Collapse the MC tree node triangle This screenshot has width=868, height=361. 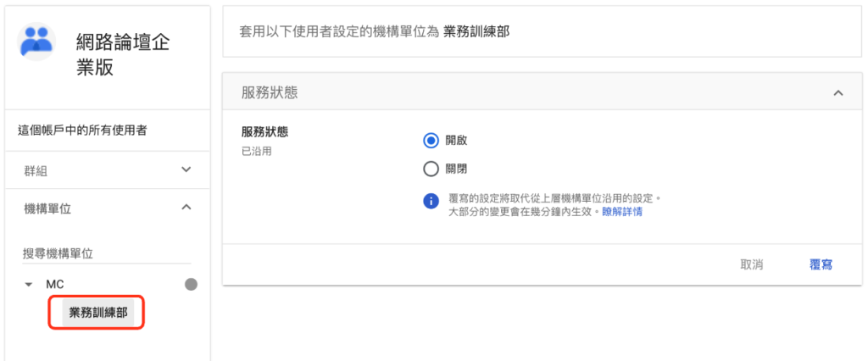click(28, 285)
